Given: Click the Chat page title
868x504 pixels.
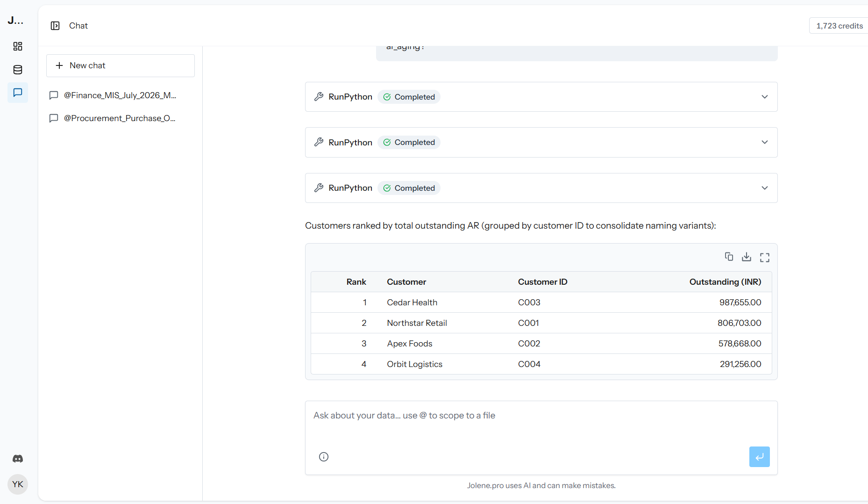Looking at the screenshot, I should [x=78, y=26].
